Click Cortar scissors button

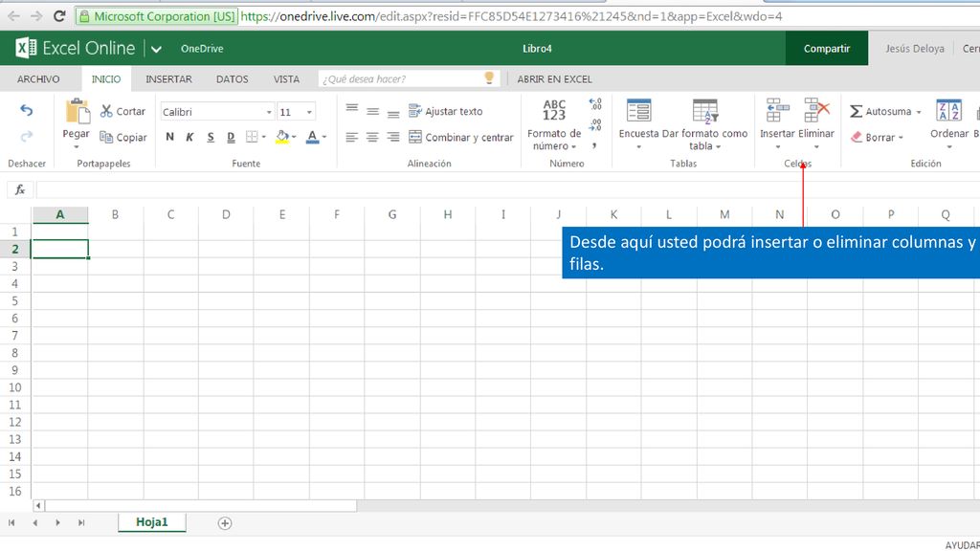tap(122, 111)
